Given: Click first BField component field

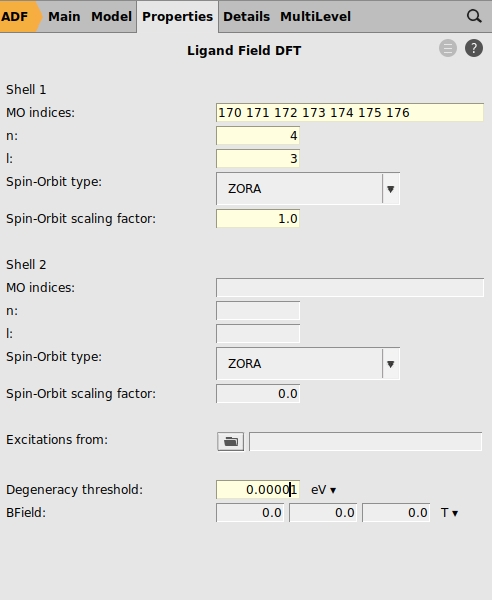Looking at the screenshot, I should click(250, 512).
